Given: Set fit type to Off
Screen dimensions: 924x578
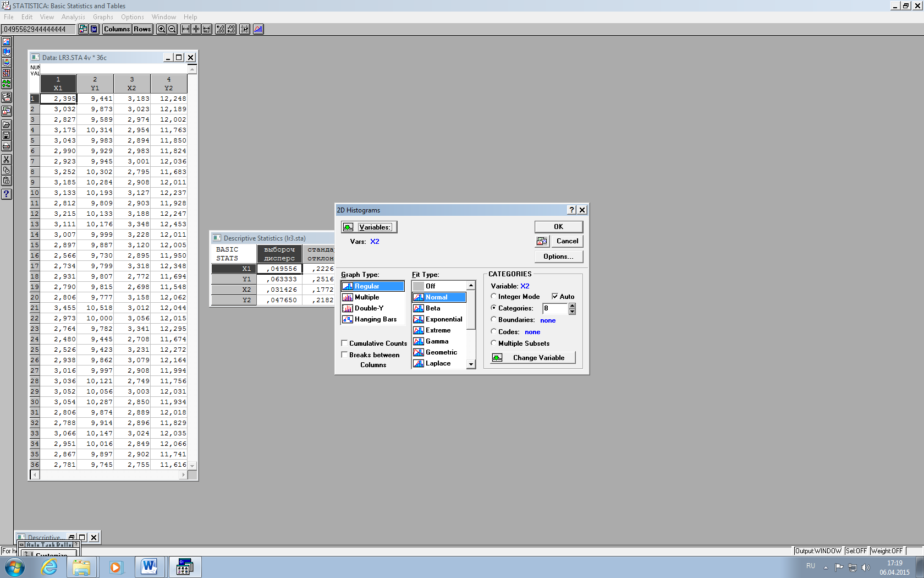Looking at the screenshot, I should [x=439, y=286].
